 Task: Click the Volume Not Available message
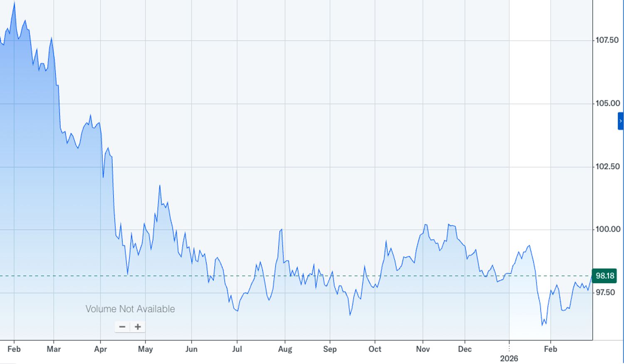coord(130,309)
